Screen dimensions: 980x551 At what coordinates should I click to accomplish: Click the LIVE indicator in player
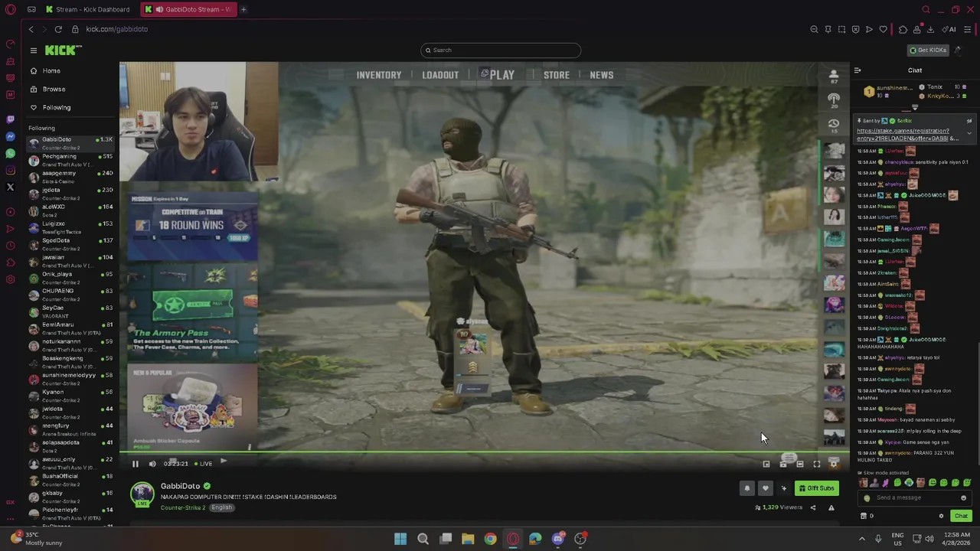[204, 464]
